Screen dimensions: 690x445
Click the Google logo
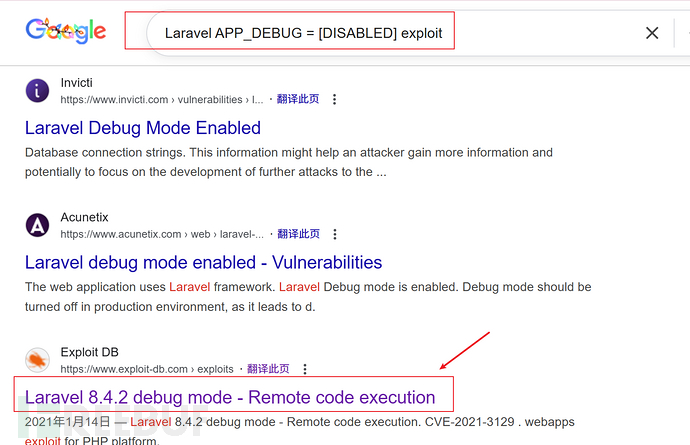click(x=65, y=30)
